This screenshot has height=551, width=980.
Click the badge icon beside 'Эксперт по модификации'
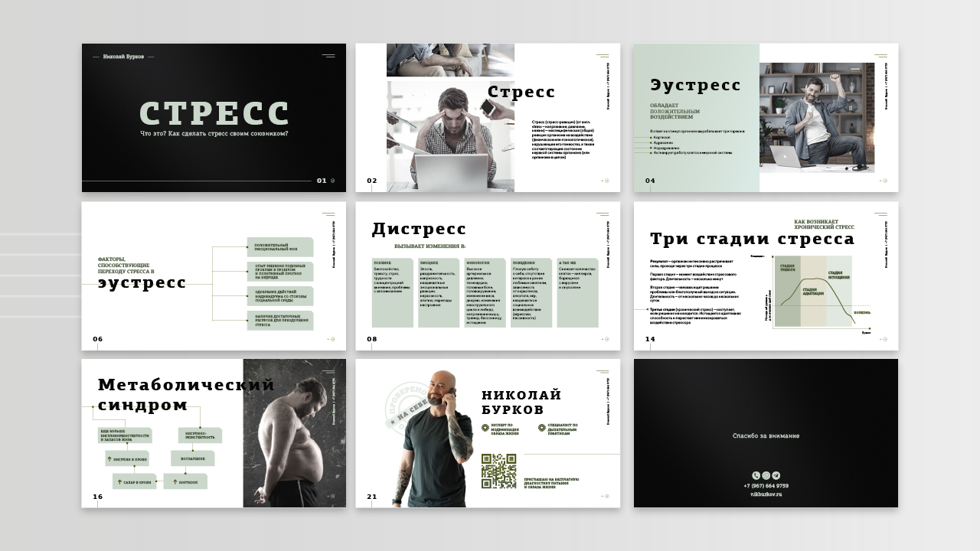pos(485,428)
